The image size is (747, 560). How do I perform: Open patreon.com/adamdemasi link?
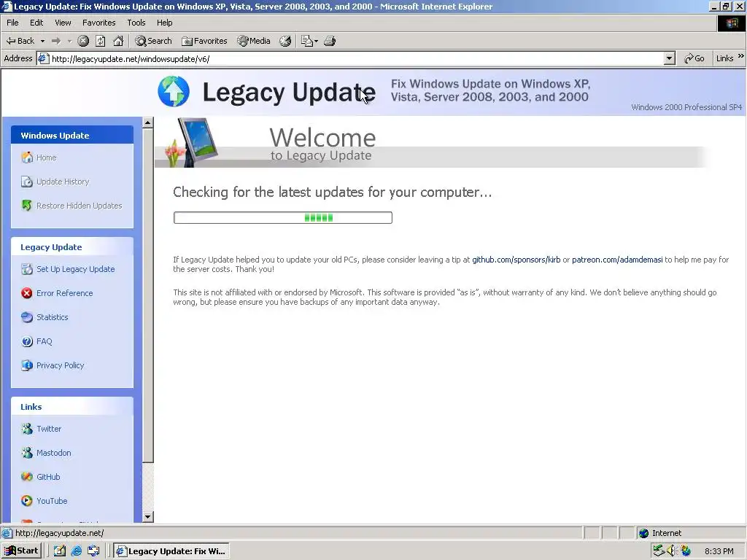(617, 260)
